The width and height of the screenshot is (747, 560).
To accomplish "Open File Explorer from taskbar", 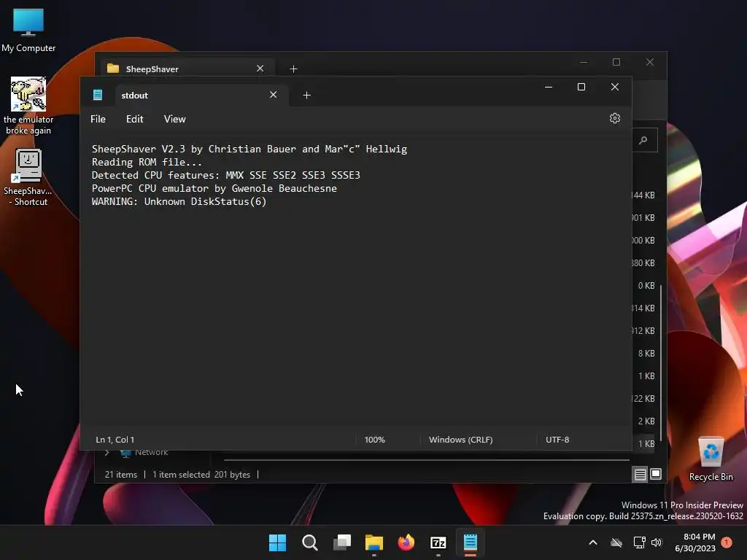I will pos(374,542).
